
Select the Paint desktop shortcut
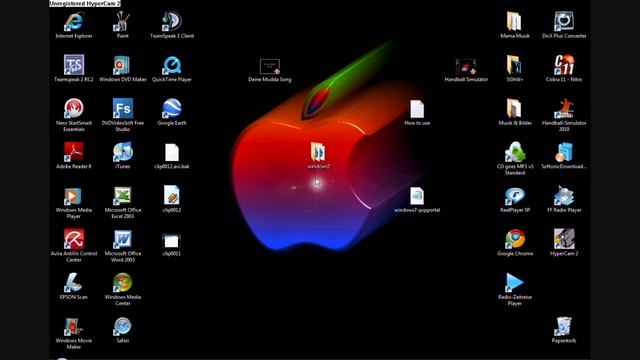[122, 22]
